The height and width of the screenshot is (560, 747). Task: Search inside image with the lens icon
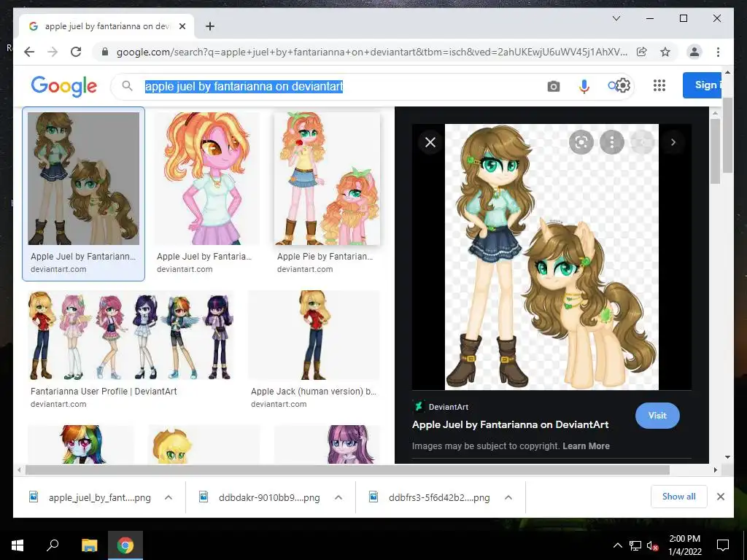(581, 142)
